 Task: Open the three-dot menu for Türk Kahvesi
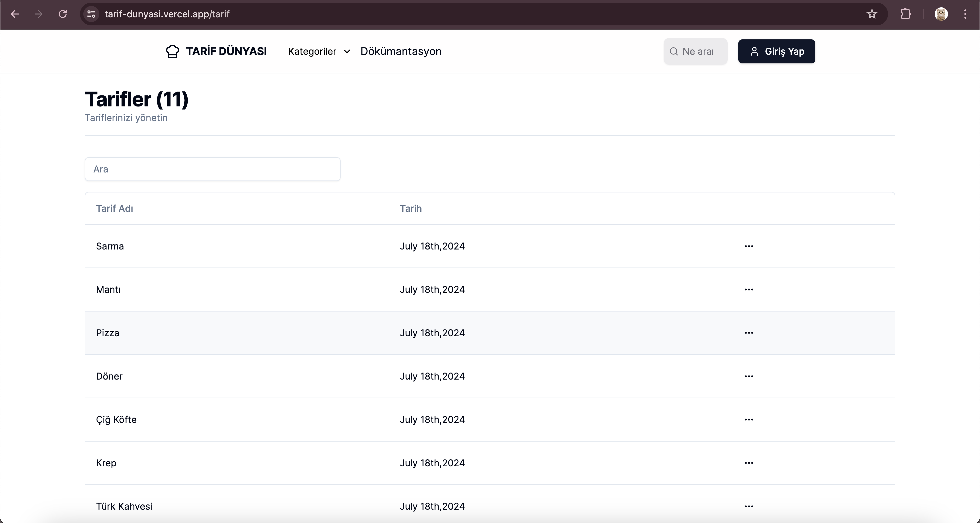749,507
